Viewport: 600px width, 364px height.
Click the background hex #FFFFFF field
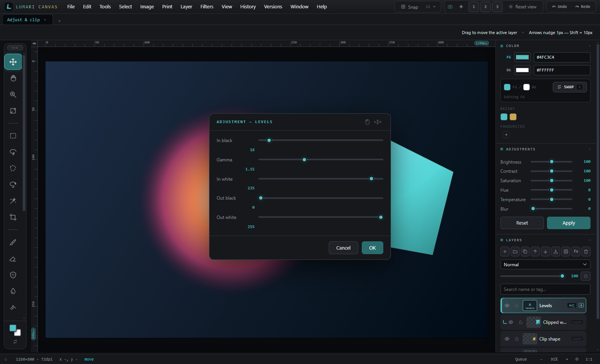(x=562, y=70)
